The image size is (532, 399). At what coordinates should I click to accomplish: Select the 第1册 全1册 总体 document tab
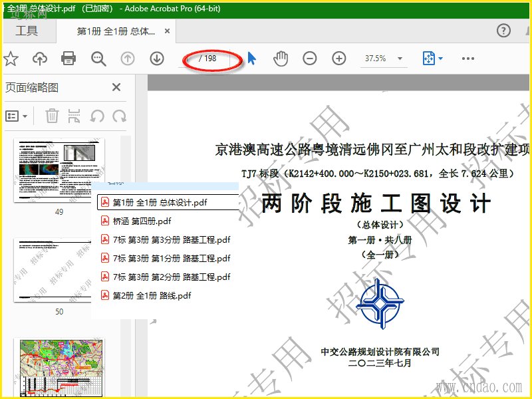coord(116,31)
